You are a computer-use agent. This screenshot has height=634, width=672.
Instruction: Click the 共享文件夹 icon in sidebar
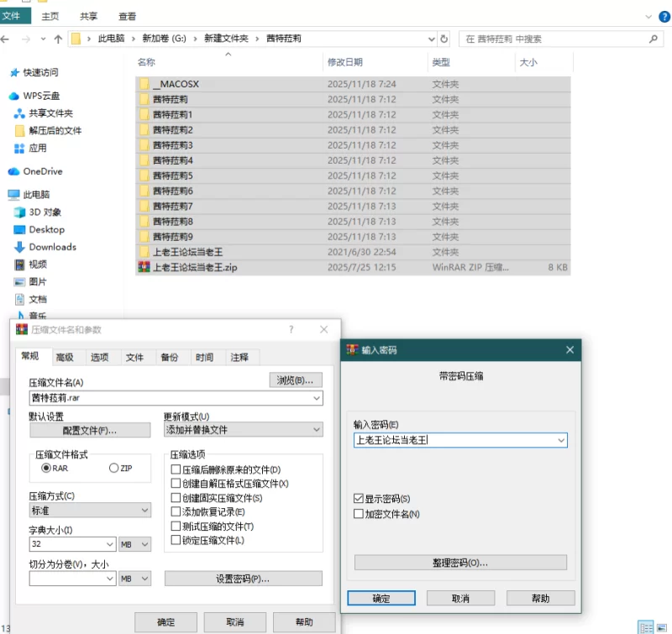pos(19,113)
